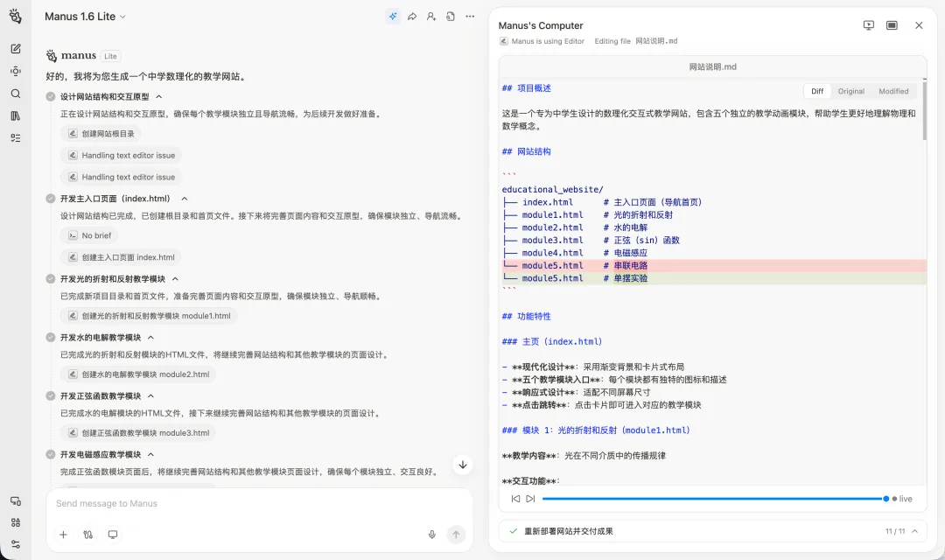Click the fullscreen panel icon in computer header

(x=892, y=25)
